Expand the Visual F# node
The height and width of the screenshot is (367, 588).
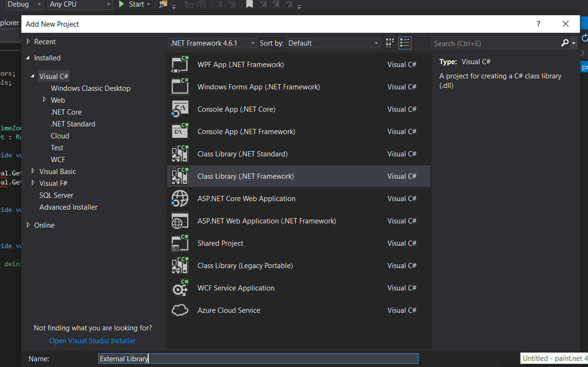point(33,183)
